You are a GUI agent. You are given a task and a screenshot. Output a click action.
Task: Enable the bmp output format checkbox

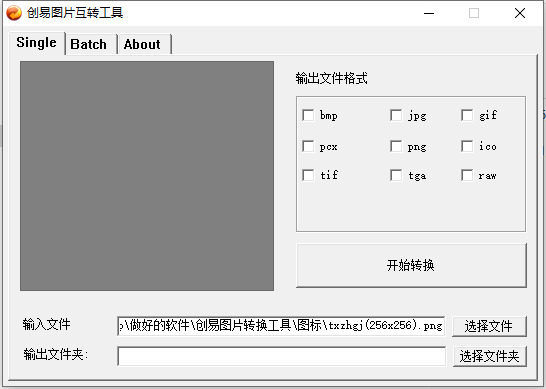click(x=308, y=115)
